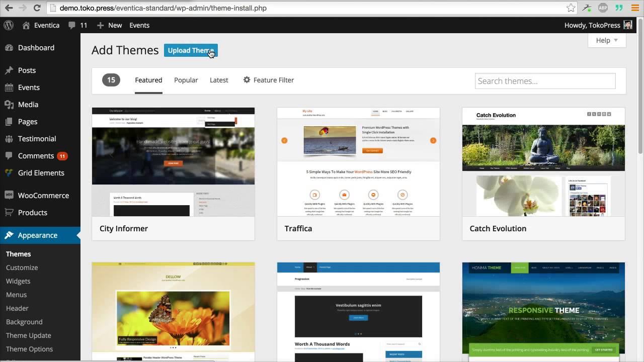Select the Honma responsive theme thumbnail
The height and width of the screenshot is (362, 644).
coord(543,312)
